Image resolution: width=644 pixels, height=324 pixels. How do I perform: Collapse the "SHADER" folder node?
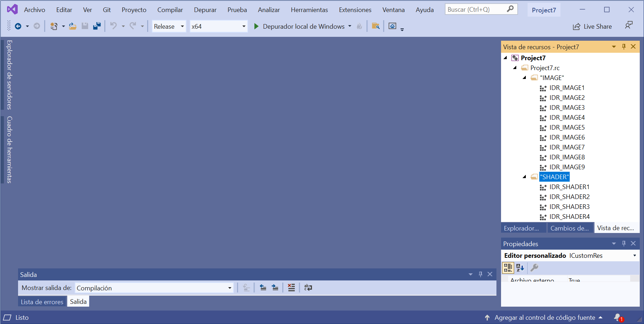coord(524,177)
